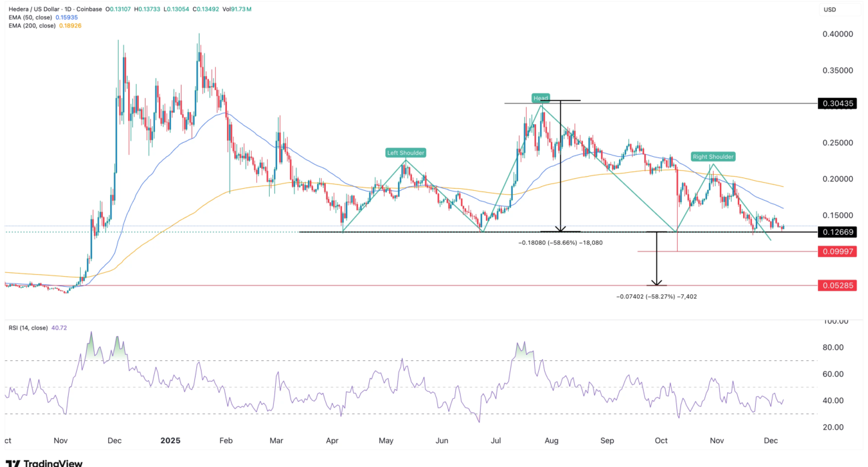
Task: Click the 80.00 RSI axis label
Action: [x=835, y=348]
